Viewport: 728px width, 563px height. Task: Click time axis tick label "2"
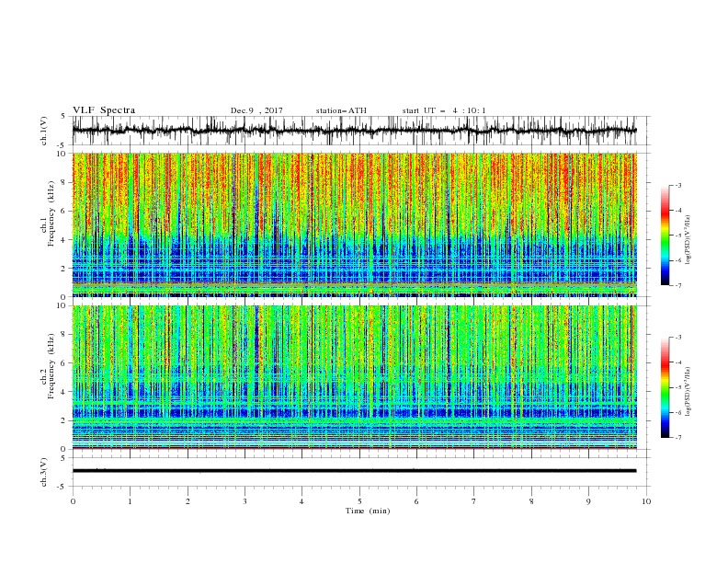188,501
